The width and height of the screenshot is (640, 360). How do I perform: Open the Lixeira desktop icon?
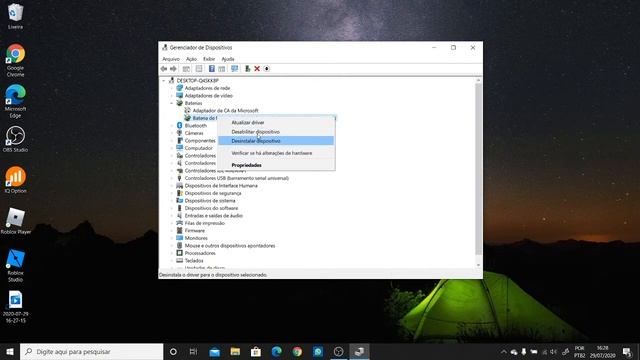tap(15, 16)
